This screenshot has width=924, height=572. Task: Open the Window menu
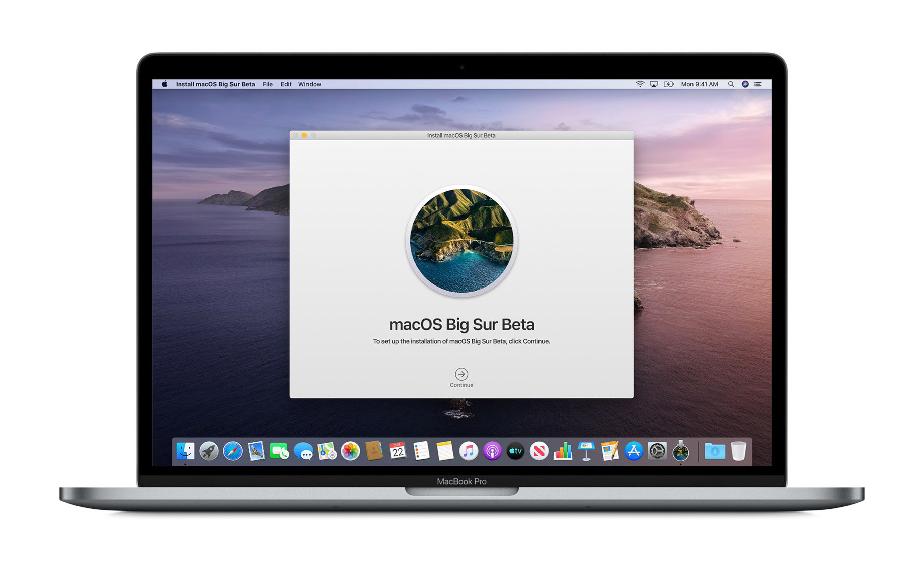click(x=310, y=84)
